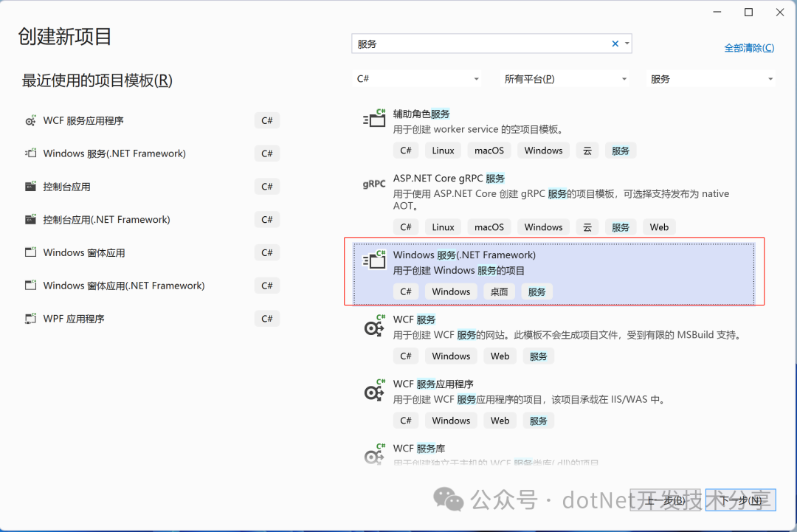Click the 上一步 button

(x=666, y=501)
